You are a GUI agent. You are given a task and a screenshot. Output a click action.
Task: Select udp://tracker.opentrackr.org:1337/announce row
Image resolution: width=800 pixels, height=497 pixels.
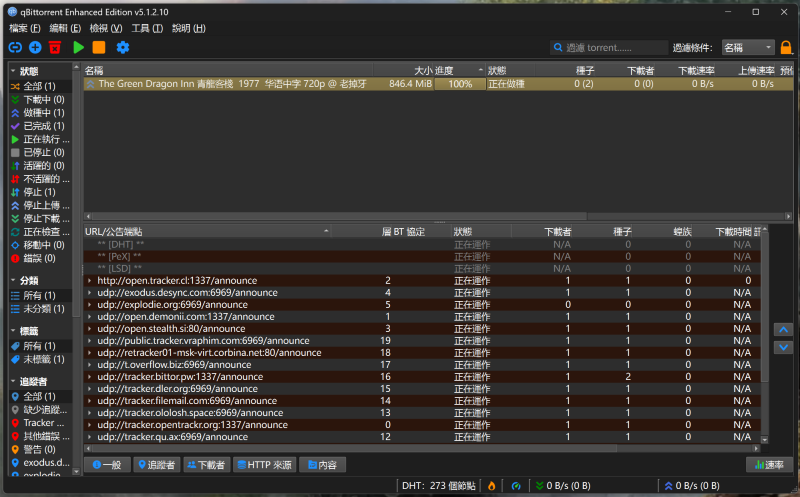(422, 425)
